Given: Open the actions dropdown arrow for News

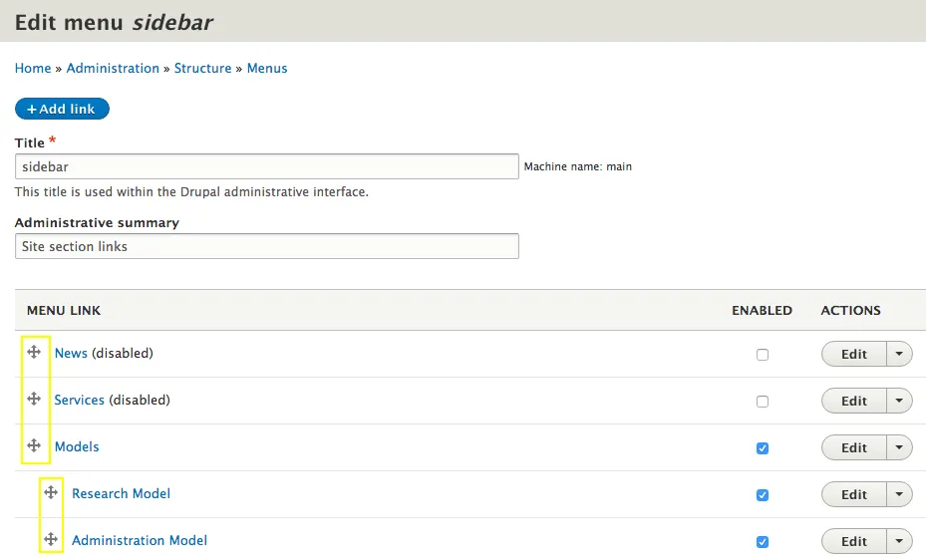Looking at the screenshot, I should tap(899, 354).
